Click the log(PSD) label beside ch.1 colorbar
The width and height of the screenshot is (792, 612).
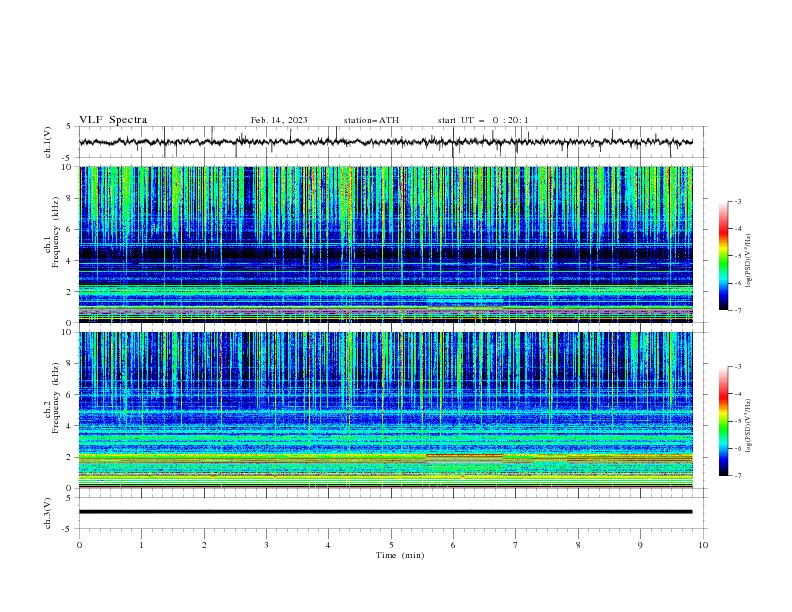(x=749, y=261)
